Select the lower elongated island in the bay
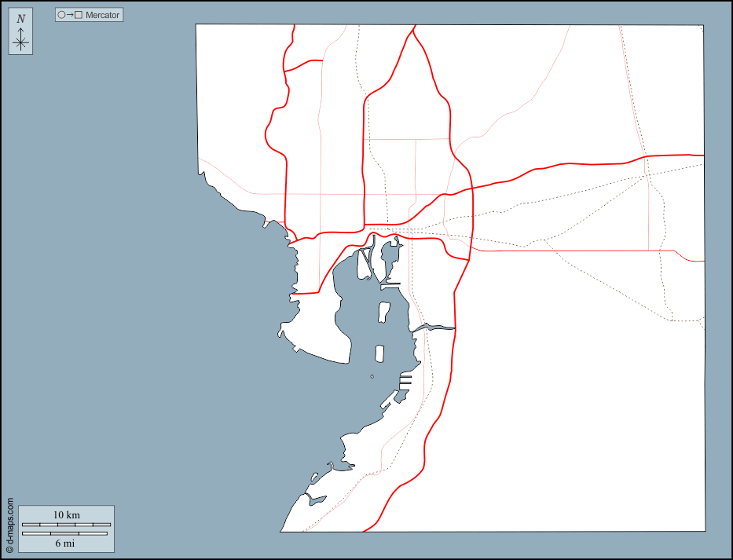Screen dimensions: 733x560 click(379, 353)
